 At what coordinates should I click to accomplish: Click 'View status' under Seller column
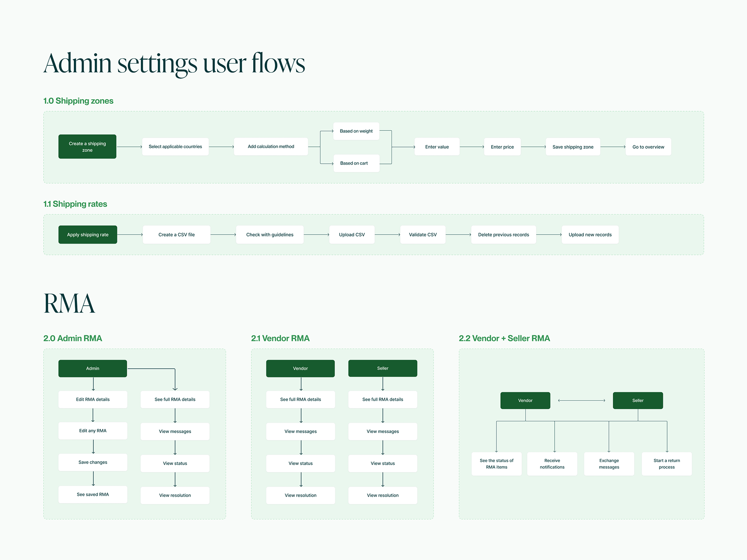(382, 463)
